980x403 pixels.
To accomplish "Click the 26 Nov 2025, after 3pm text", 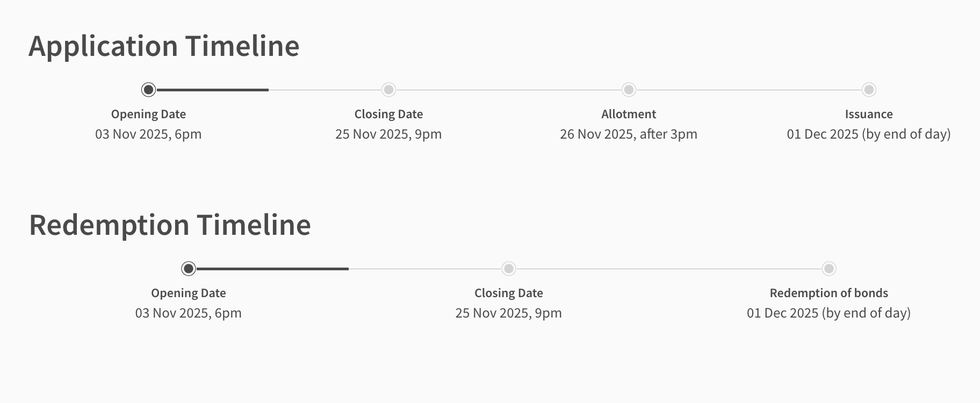I will pos(629,134).
